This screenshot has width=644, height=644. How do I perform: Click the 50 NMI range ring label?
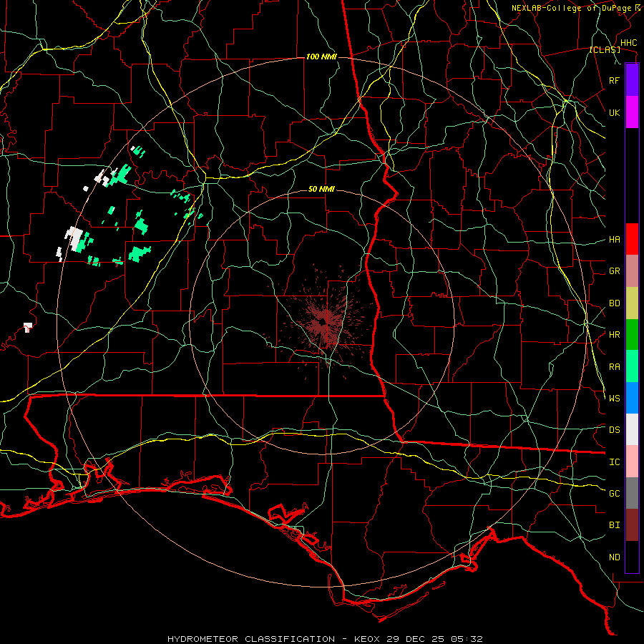[321, 190]
